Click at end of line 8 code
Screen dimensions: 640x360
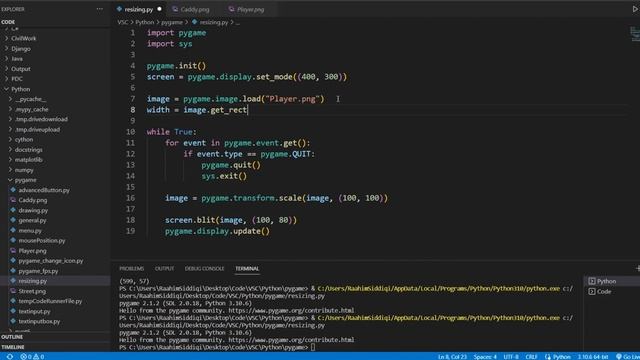pos(248,110)
